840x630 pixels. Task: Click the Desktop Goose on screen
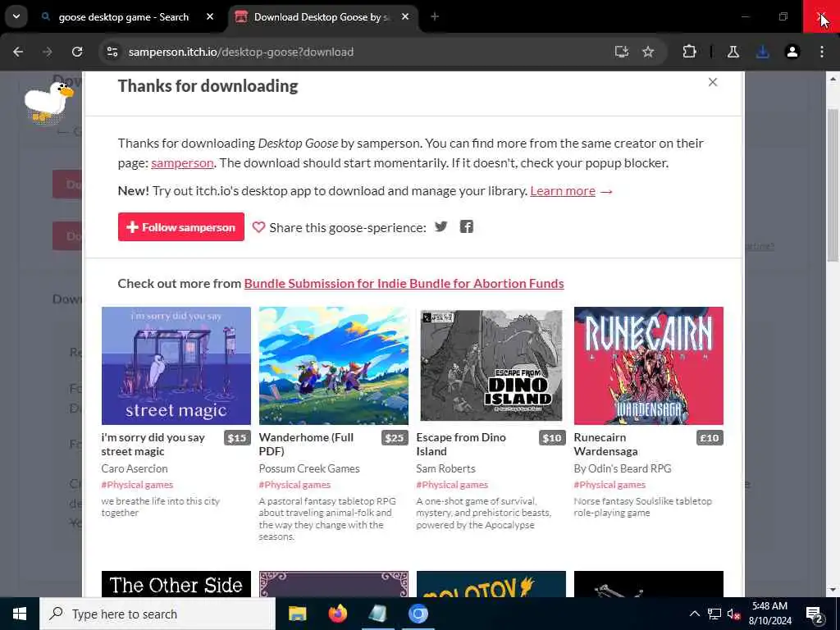[x=48, y=102]
